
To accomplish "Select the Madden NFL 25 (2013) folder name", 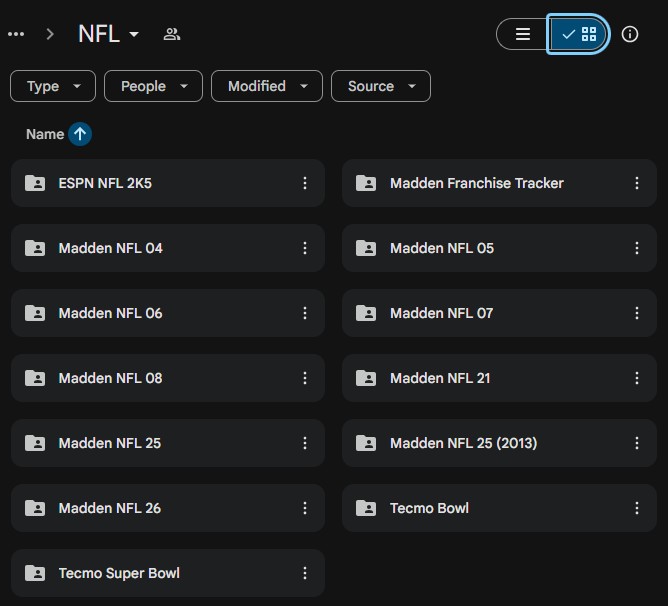I will click(x=464, y=443).
